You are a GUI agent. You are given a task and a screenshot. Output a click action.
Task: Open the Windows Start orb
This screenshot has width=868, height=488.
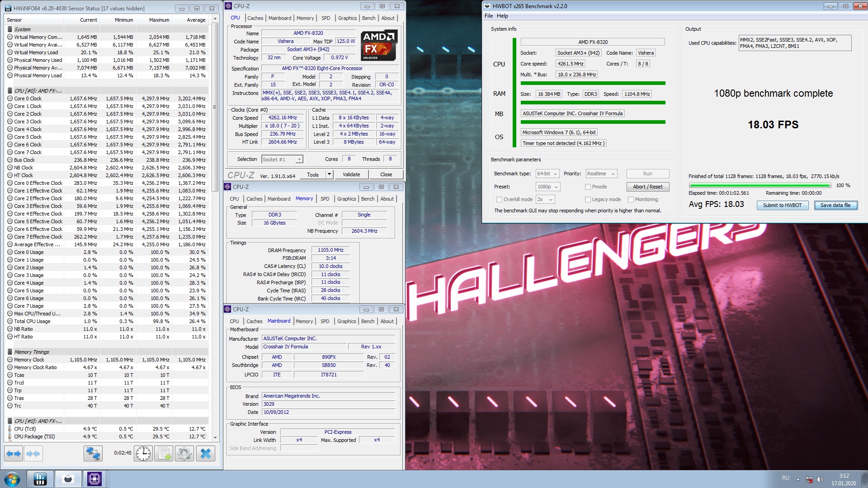click(x=12, y=479)
